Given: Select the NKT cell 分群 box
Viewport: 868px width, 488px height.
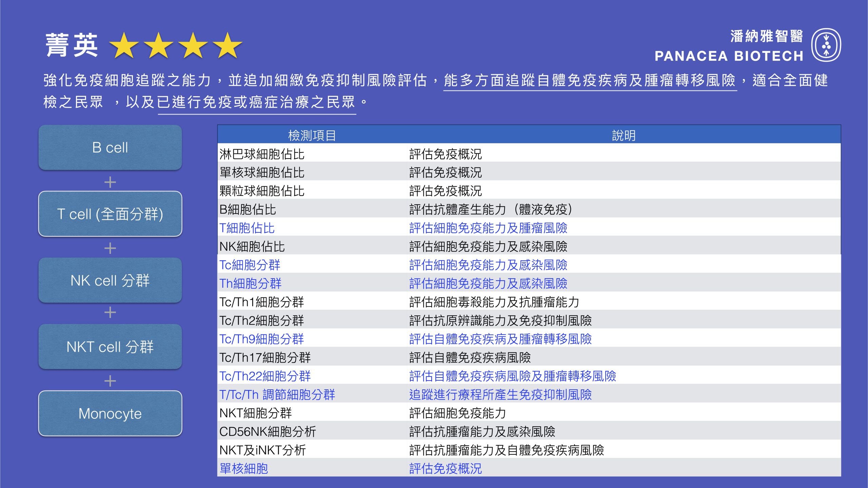Looking at the screenshot, I should (x=110, y=347).
